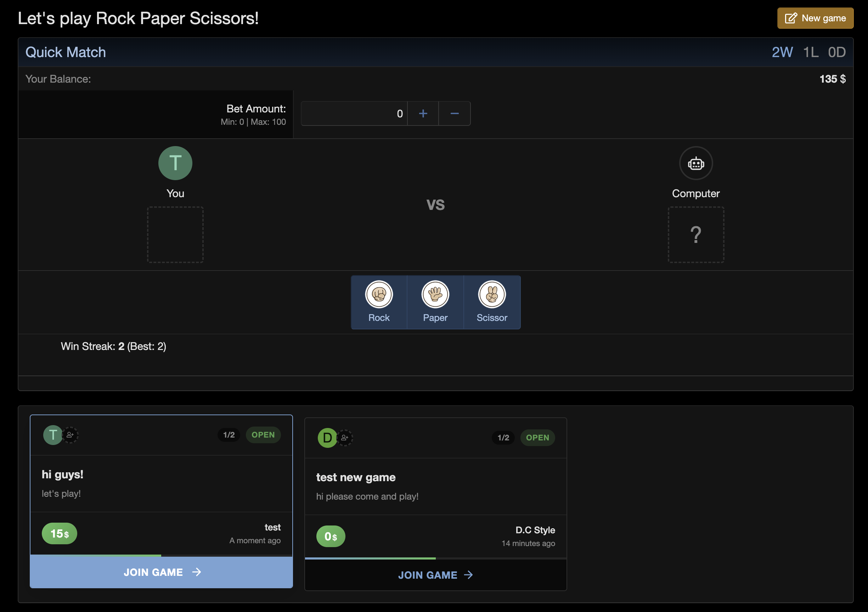The width and height of the screenshot is (868, 612).
Task: Click the Computer robot avatar
Action: [x=695, y=163]
